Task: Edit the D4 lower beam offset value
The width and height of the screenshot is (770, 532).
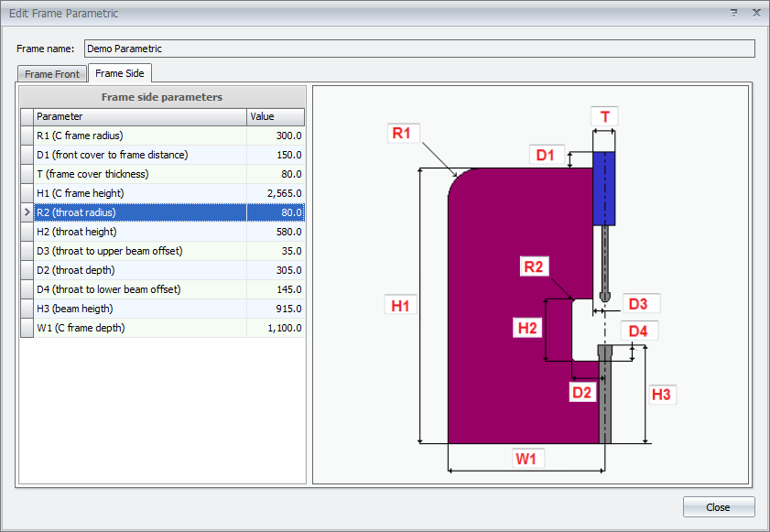Action: point(276,289)
